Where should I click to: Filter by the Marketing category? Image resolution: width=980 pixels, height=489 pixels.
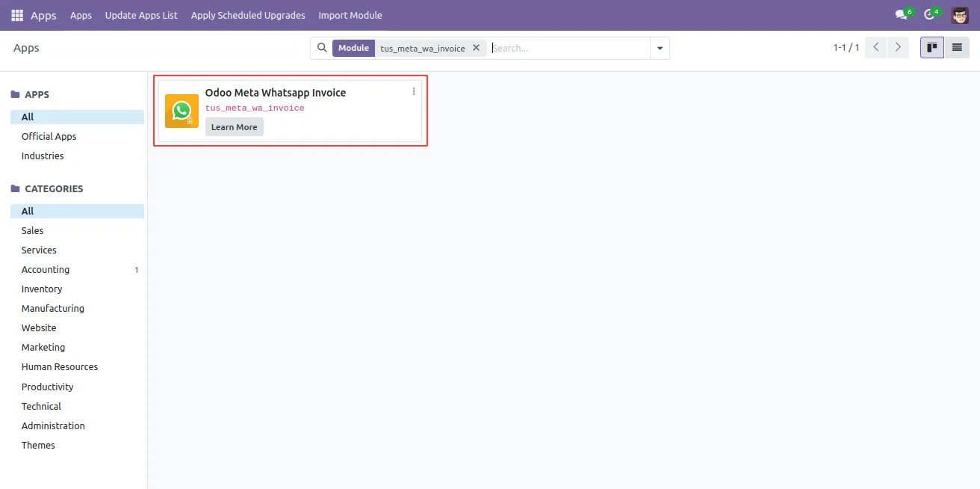pos(77,347)
